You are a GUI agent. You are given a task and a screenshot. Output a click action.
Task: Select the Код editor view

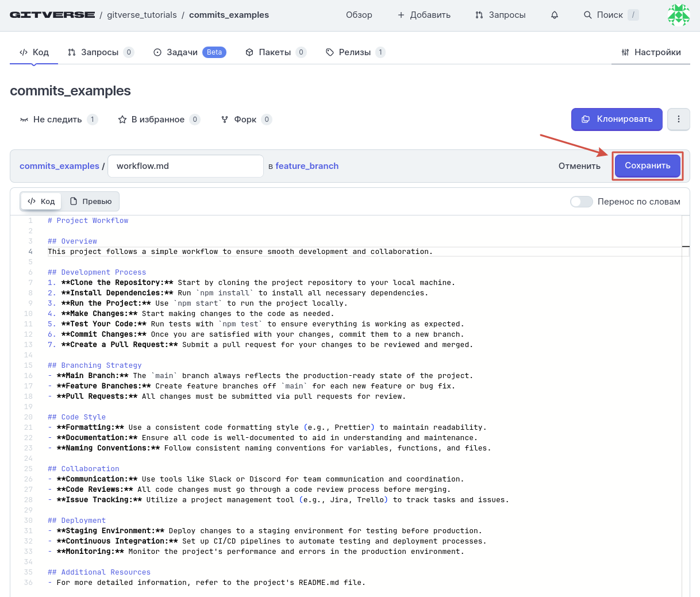41,202
